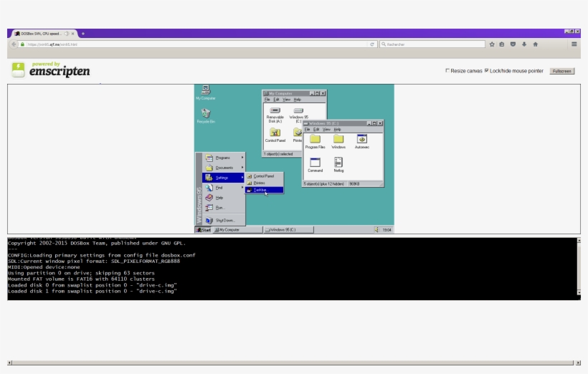Click the padlock icon in the address bar

click(22, 44)
